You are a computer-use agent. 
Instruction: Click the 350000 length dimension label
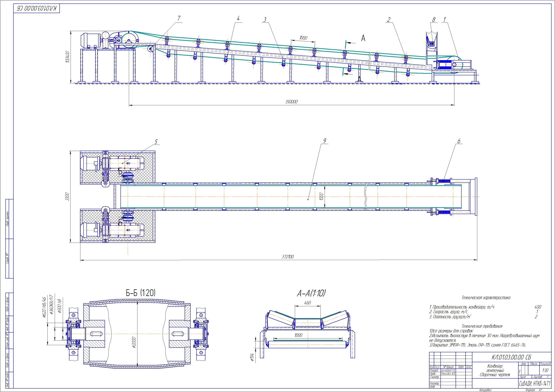(x=291, y=102)
